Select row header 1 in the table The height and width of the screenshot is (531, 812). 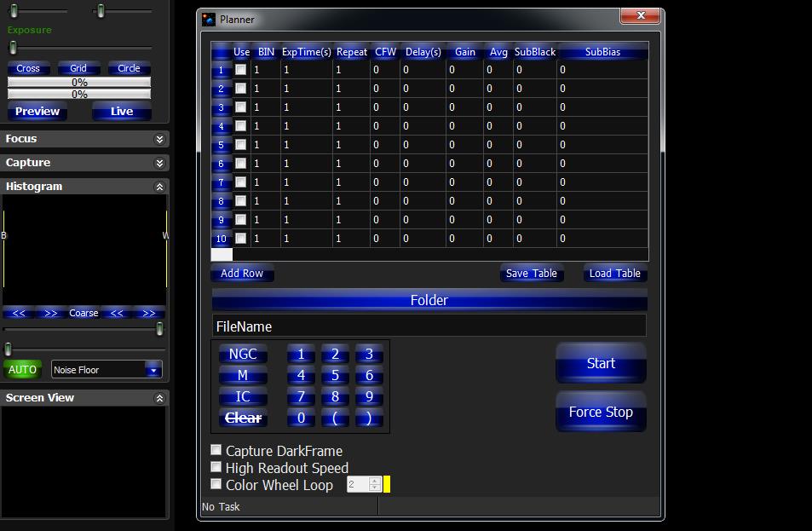[x=222, y=70]
